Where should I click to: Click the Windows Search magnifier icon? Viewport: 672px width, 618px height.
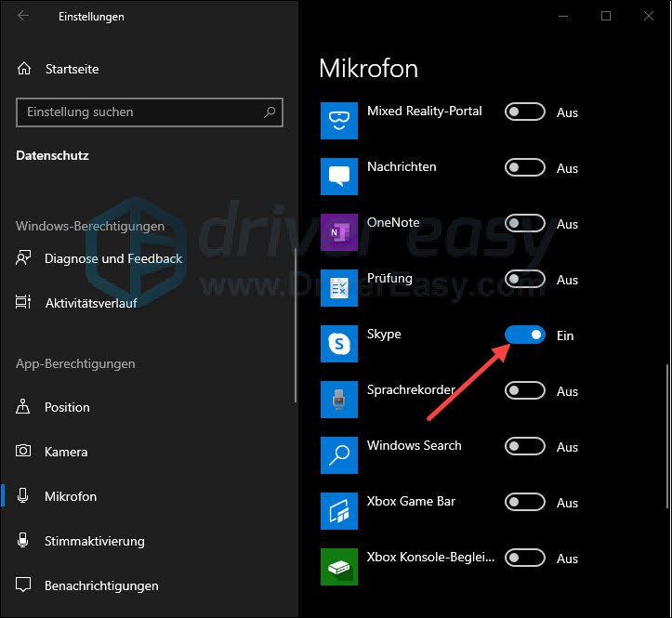coord(338,455)
